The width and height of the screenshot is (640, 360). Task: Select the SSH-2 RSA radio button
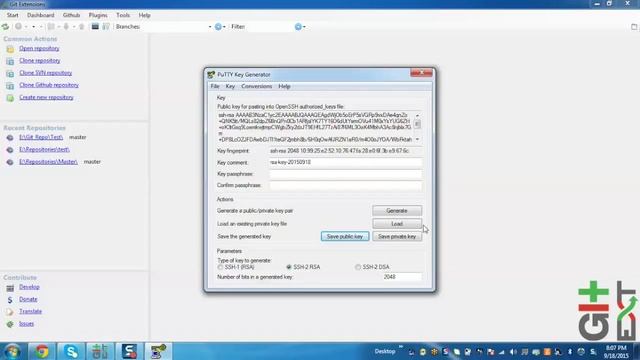[289, 267]
